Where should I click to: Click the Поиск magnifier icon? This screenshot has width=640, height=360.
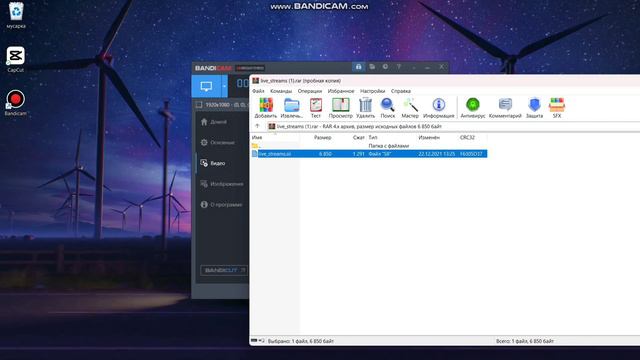point(387,105)
